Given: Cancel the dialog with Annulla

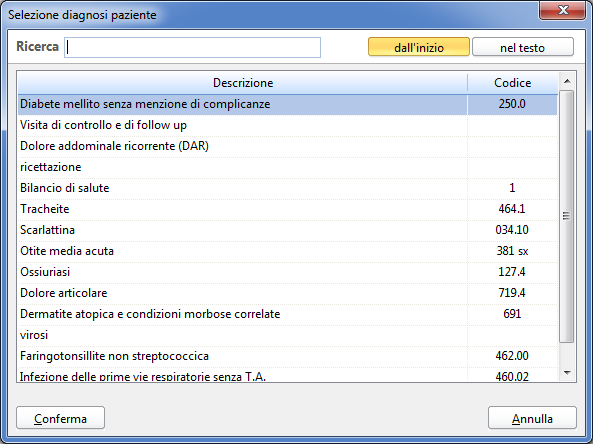Looking at the screenshot, I should [x=532, y=418].
